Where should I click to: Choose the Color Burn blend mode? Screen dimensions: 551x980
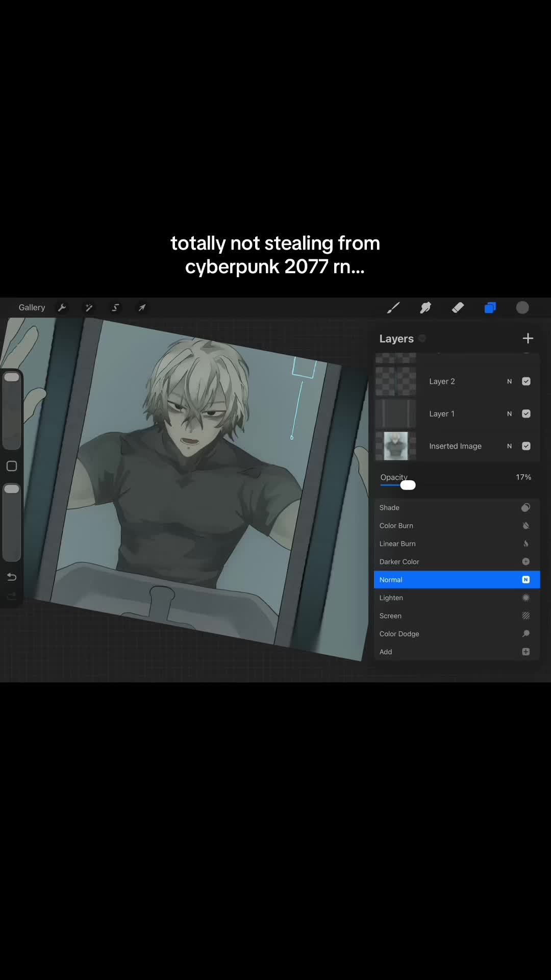tap(457, 526)
